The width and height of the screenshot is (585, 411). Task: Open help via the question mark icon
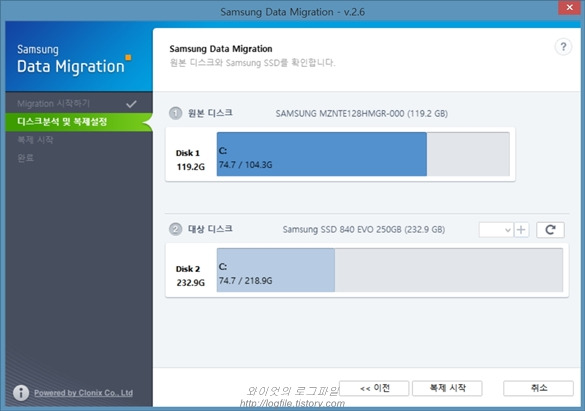[563, 47]
